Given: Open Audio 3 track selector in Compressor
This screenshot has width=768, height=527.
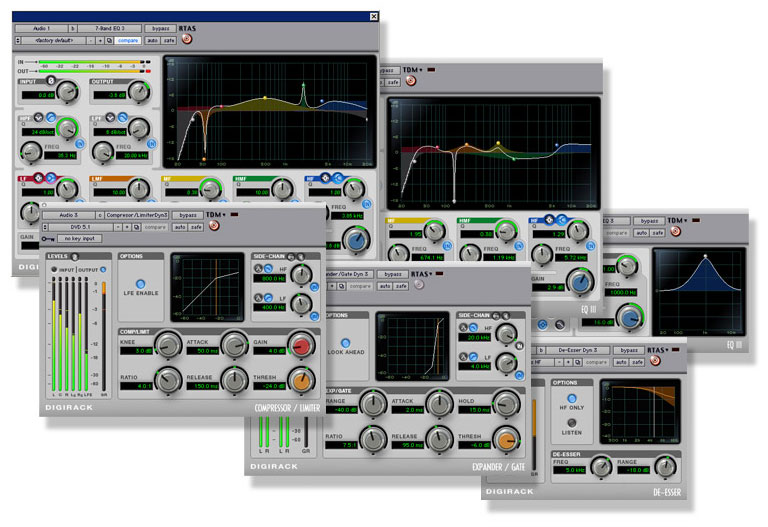Looking at the screenshot, I should pos(69,215).
